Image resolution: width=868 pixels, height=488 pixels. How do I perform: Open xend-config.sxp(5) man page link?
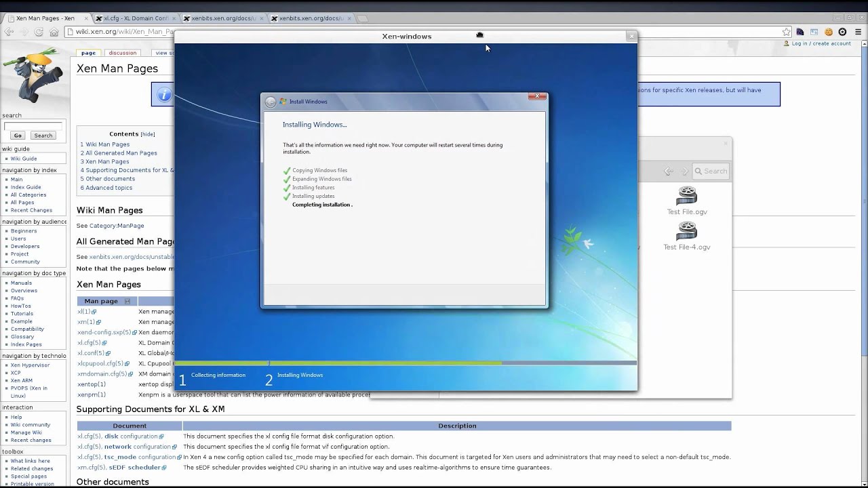(104, 333)
